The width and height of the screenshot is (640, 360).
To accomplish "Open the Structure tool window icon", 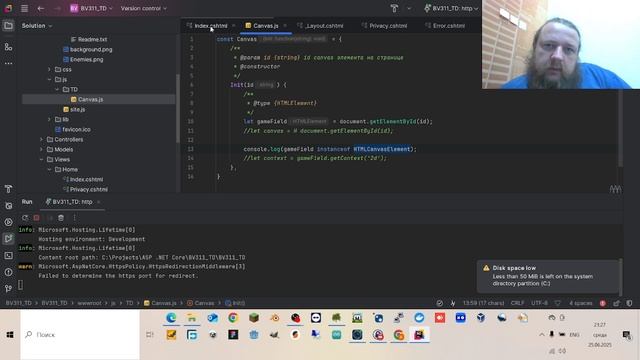I will pos(8,47).
